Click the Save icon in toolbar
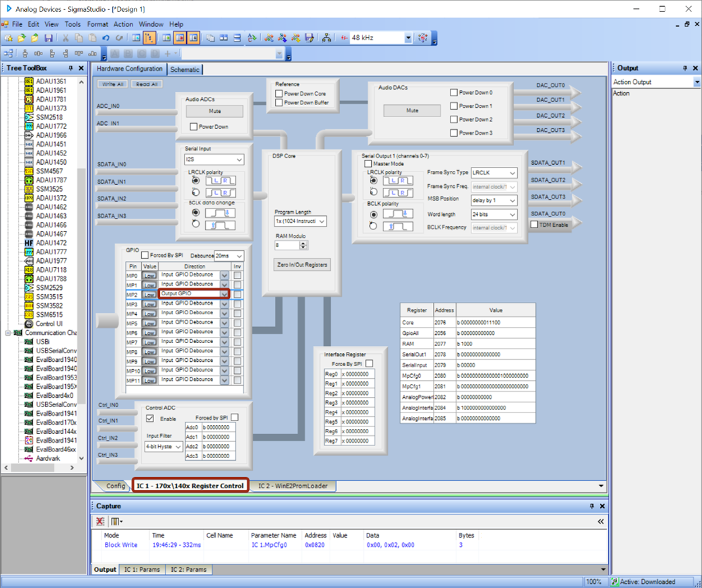 pyautogui.click(x=48, y=38)
